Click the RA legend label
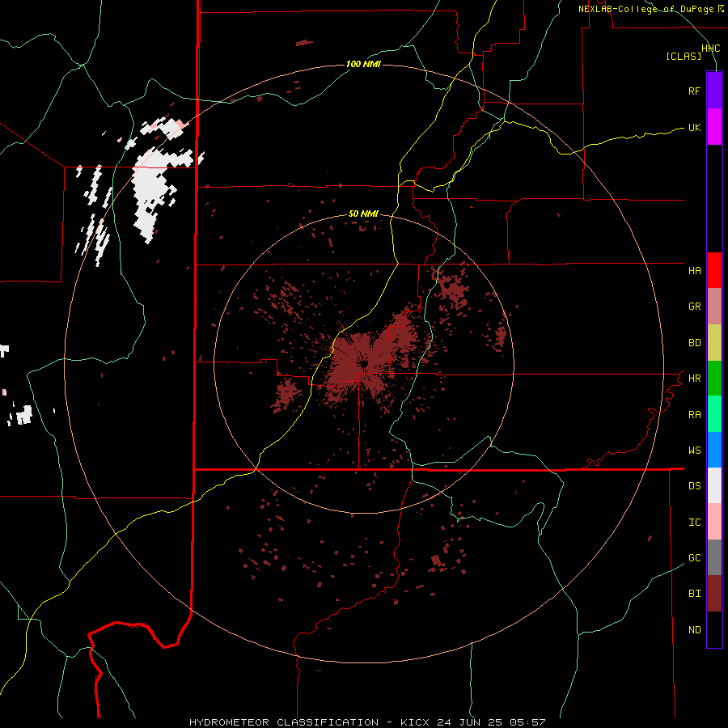The image size is (728, 728). (x=694, y=415)
